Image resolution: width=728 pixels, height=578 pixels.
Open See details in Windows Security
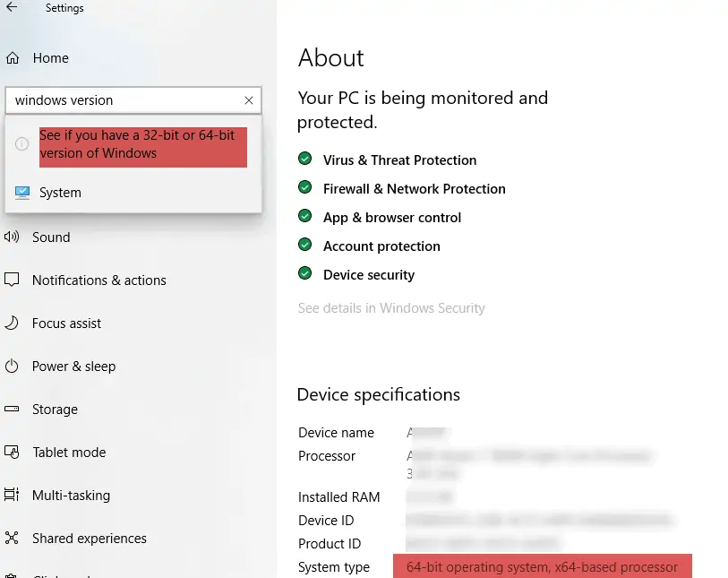pos(391,308)
